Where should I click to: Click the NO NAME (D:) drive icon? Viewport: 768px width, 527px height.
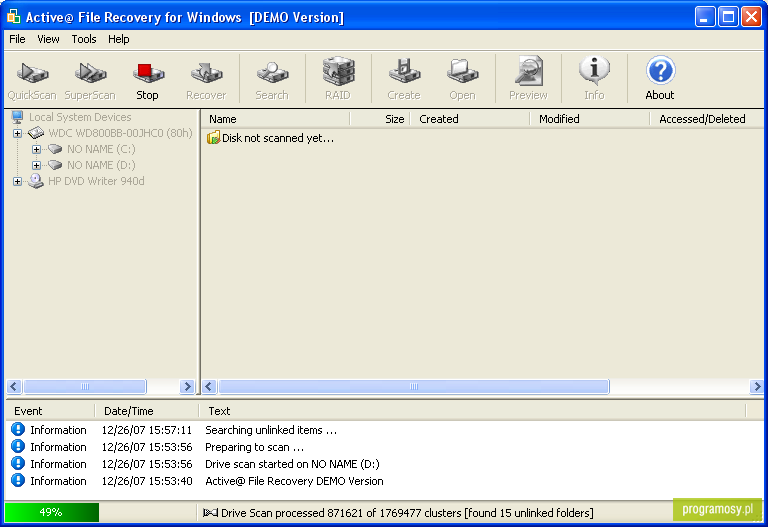click(x=55, y=165)
